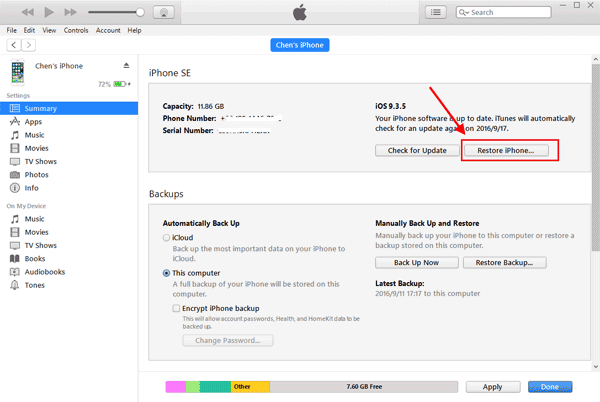Click the light green storage segment
This screenshot has height=402, width=600.
coord(193,387)
